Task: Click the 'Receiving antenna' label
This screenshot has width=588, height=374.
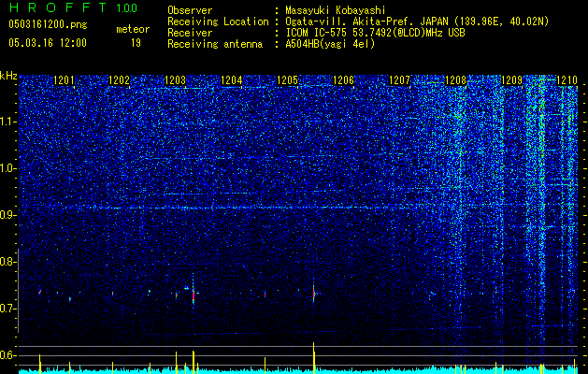Action: point(215,44)
